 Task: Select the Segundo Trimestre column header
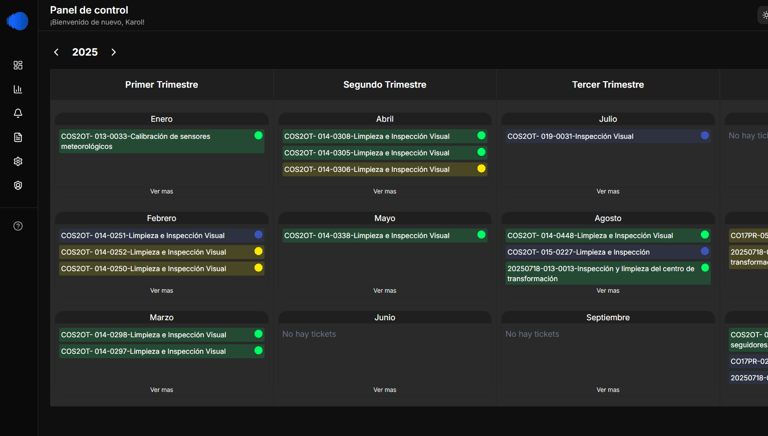point(384,85)
